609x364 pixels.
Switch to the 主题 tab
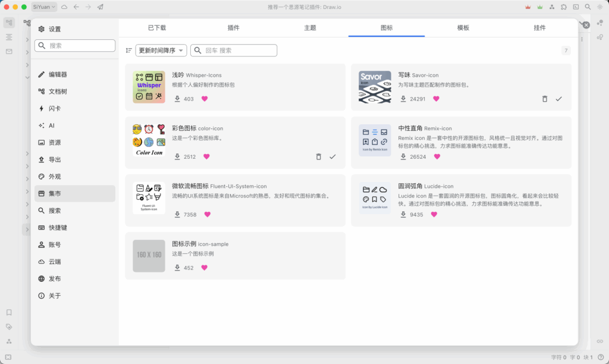coord(310,28)
